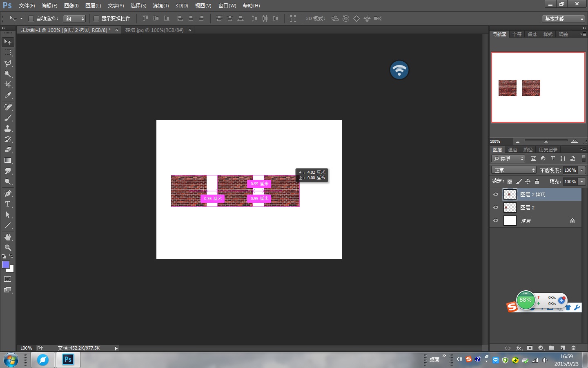Image resolution: width=588 pixels, height=368 pixels.
Task: Open the layer filter 类型 dropdown
Action: (x=508, y=158)
